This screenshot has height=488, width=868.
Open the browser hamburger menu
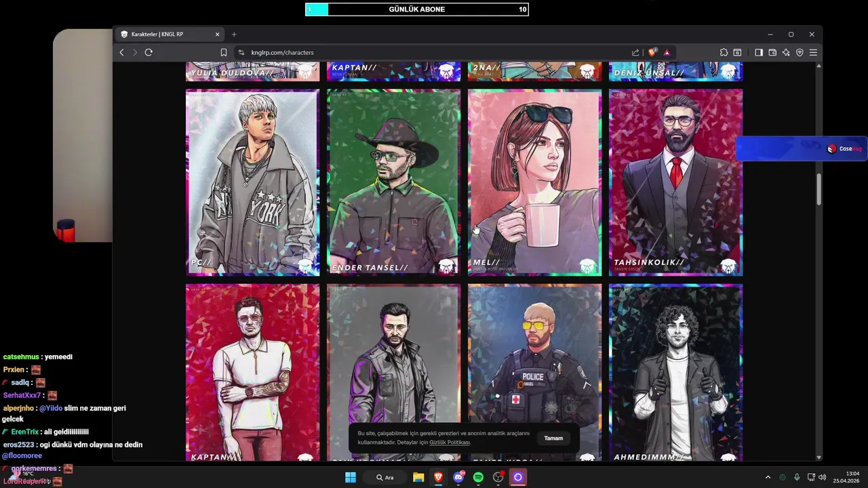813,52
